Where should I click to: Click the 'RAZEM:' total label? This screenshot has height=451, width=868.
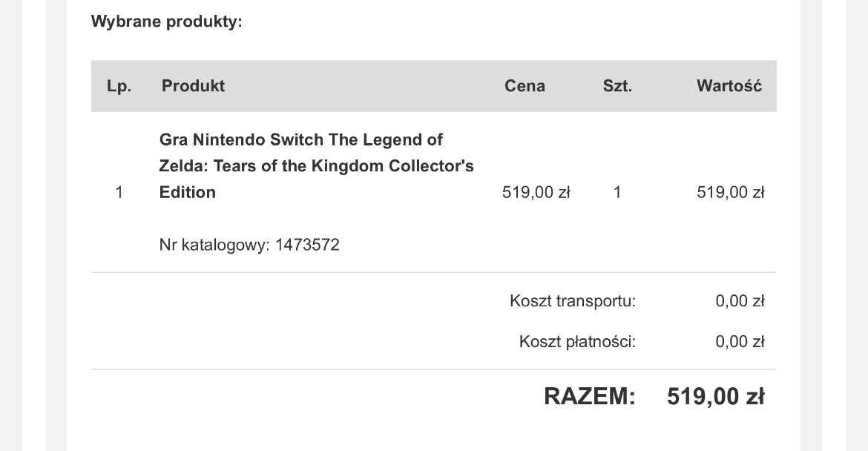coord(590,396)
